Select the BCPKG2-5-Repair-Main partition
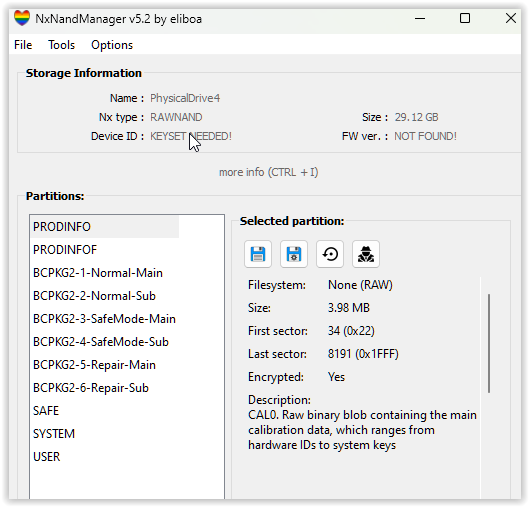 point(105,365)
